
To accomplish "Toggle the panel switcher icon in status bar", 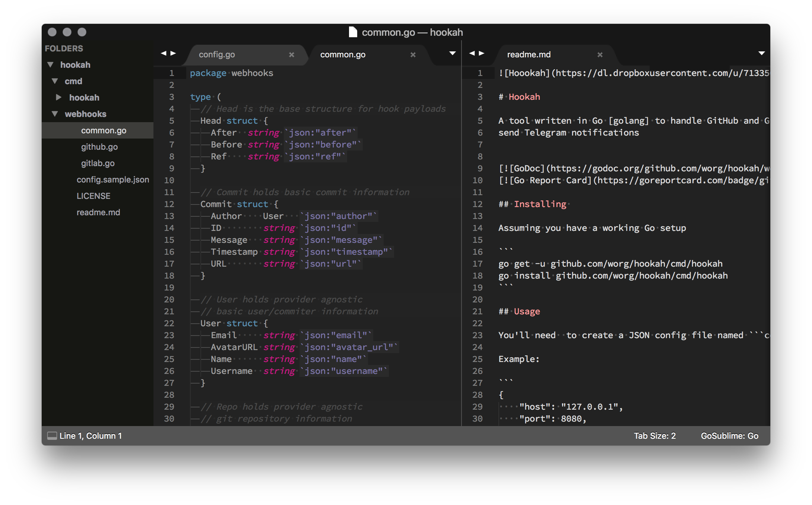I will [52, 435].
